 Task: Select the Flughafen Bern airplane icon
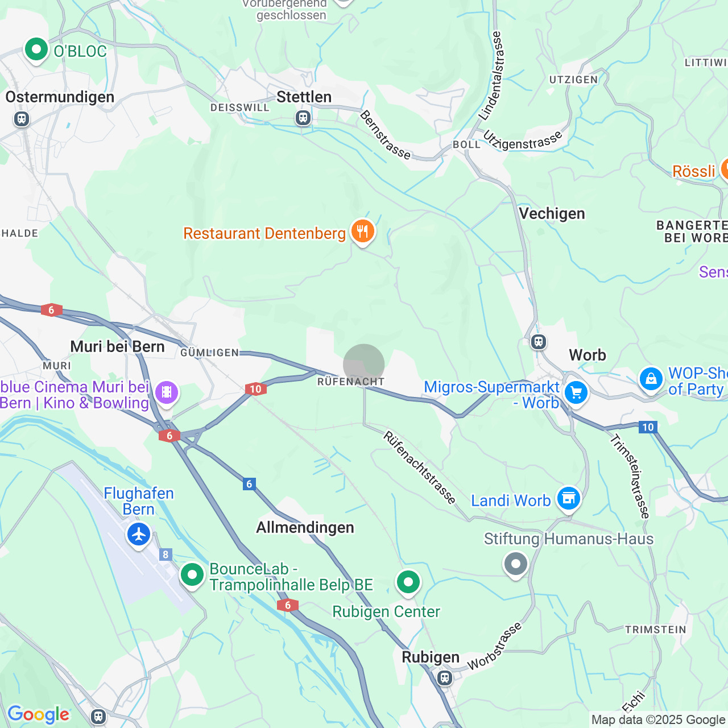pyautogui.click(x=139, y=535)
